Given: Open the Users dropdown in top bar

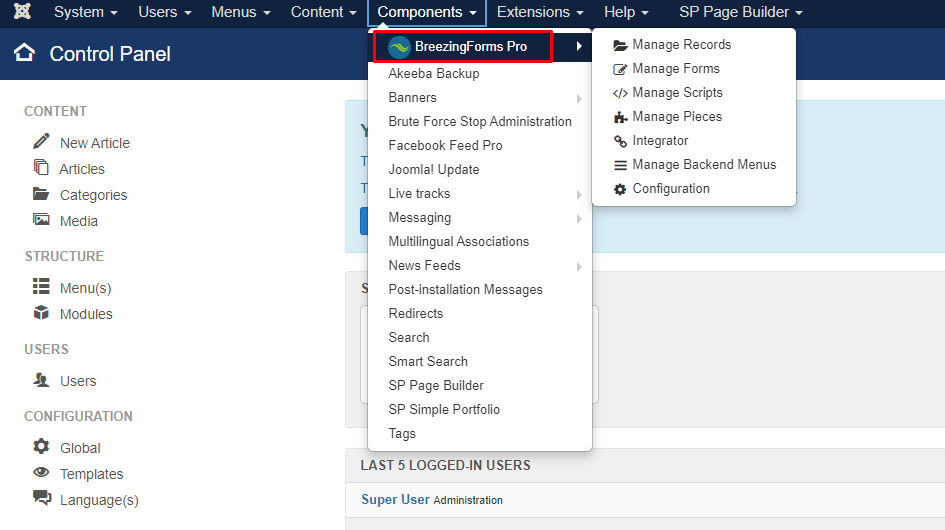Looking at the screenshot, I should 165,12.
